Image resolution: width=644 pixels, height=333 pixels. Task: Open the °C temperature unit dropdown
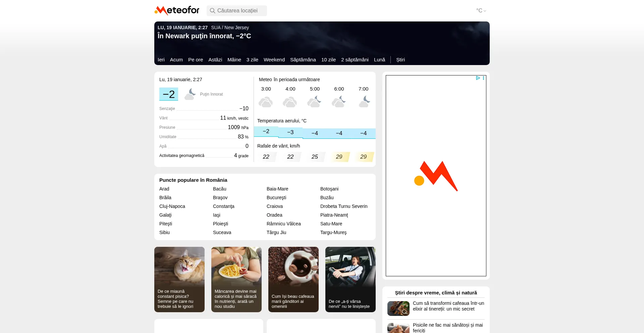point(480,10)
